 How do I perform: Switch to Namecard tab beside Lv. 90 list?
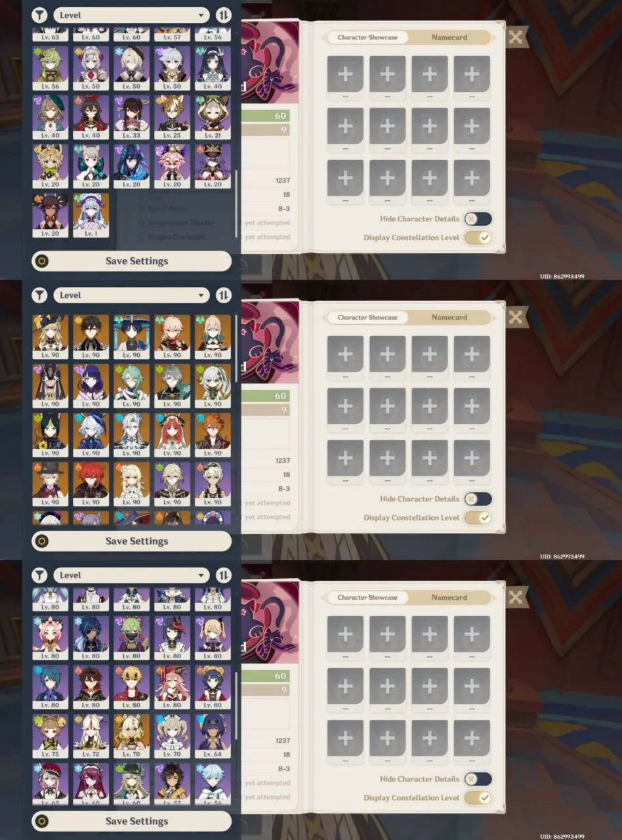(449, 318)
